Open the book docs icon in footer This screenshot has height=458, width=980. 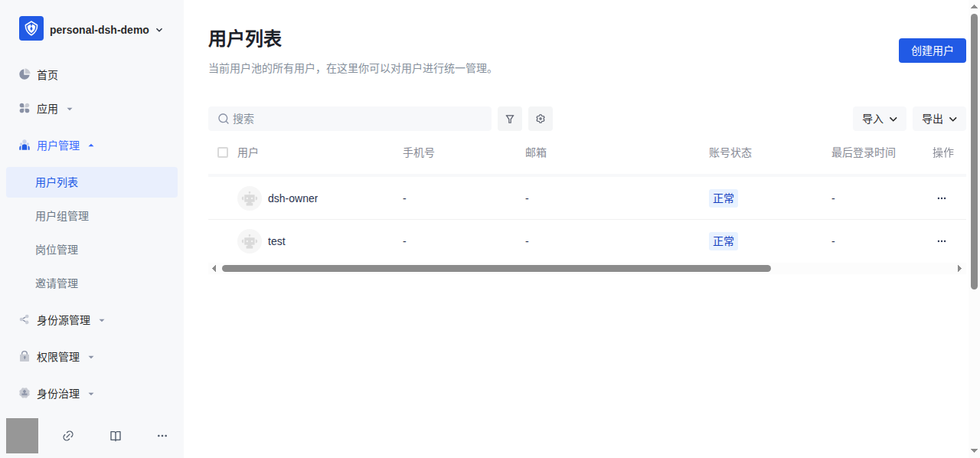pyautogui.click(x=116, y=436)
